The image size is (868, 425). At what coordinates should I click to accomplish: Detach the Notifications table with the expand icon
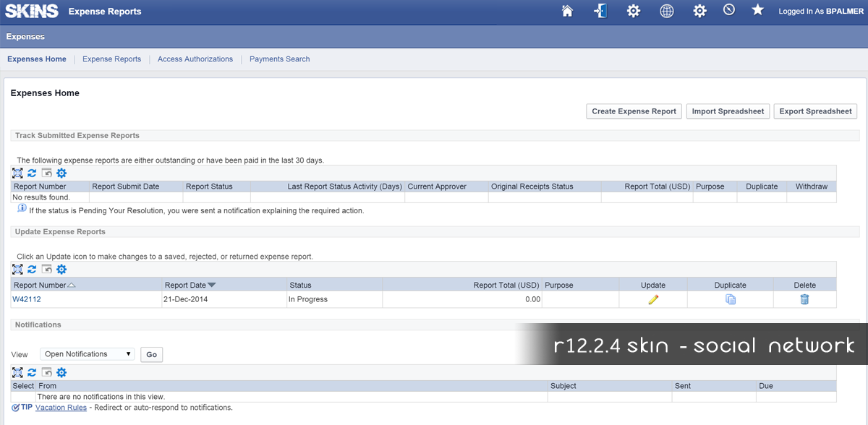click(18, 372)
